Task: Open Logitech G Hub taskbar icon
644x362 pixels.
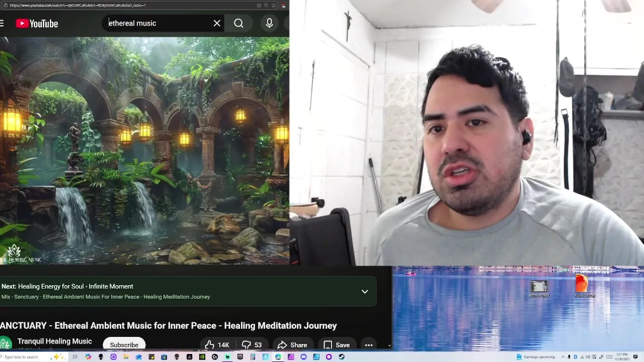Action: 215,357
